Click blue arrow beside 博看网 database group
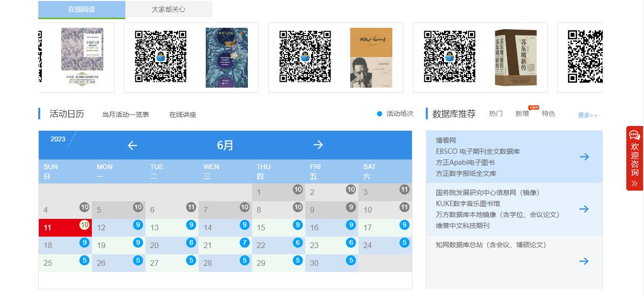Screen dimensions: 644x296 click(x=584, y=157)
